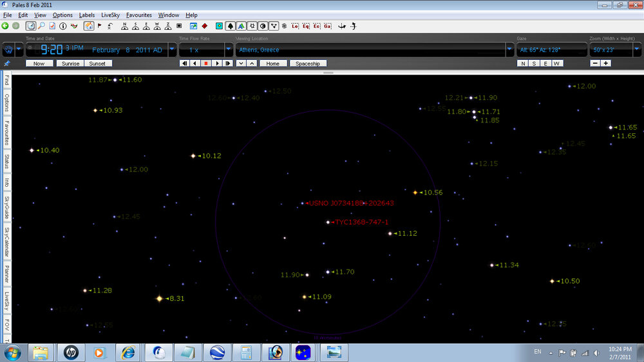Viewport: 644px width, 362px height.
Task: Step time forward one increment
Action: (x=227, y=63)
